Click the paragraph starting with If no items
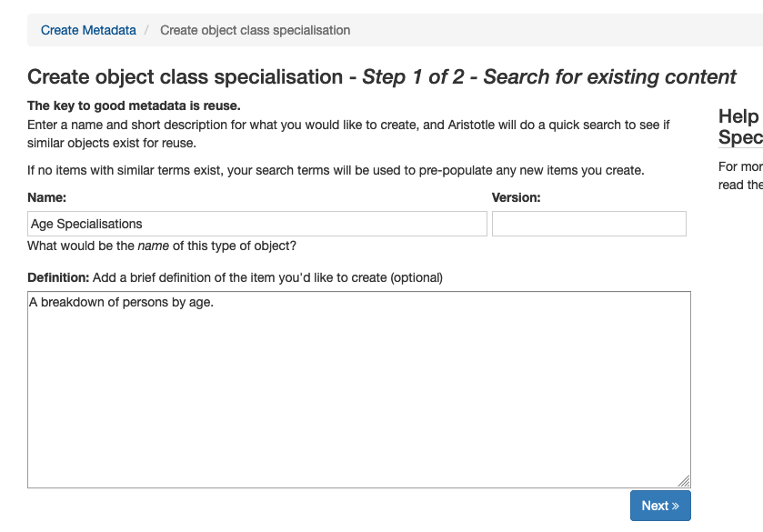The image size is (763, 532). tap(336, 170)
